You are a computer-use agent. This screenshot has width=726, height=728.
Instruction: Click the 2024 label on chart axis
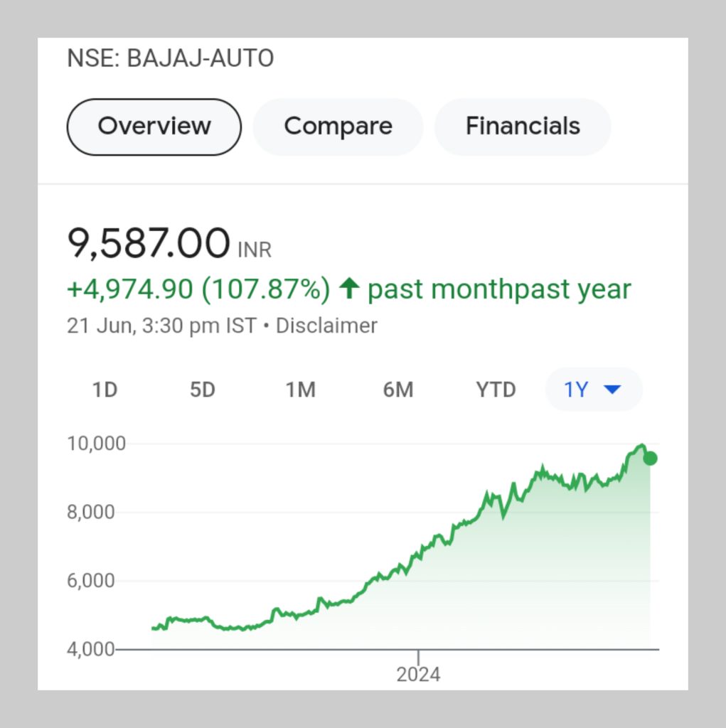coord(418,673)
